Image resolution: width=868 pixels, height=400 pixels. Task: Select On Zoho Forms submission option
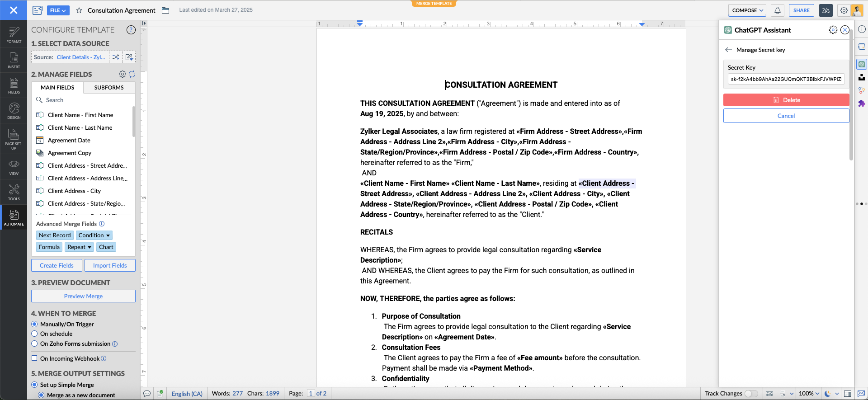tap(34, 344)
